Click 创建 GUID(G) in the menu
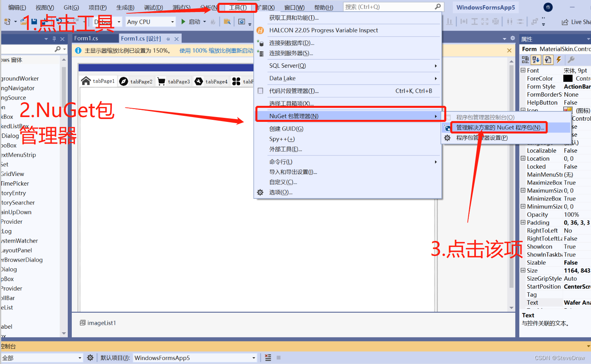The image size is (591, 364). pos(348,129)
